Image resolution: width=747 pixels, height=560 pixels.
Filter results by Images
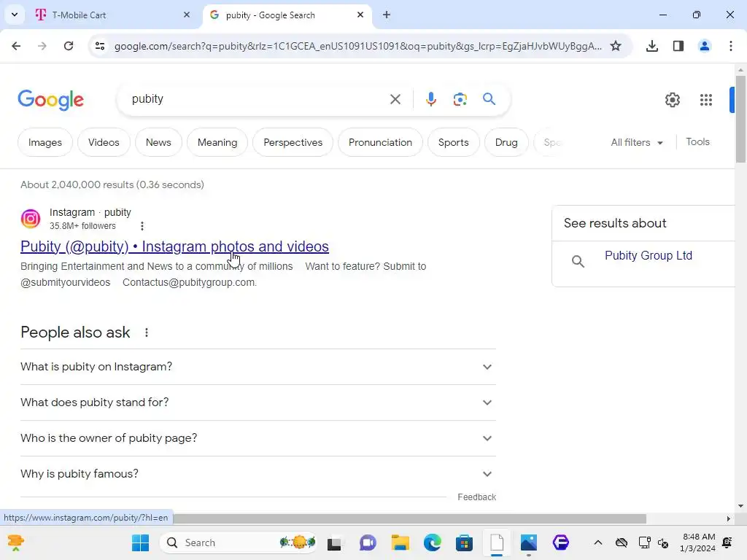point(44,142)
